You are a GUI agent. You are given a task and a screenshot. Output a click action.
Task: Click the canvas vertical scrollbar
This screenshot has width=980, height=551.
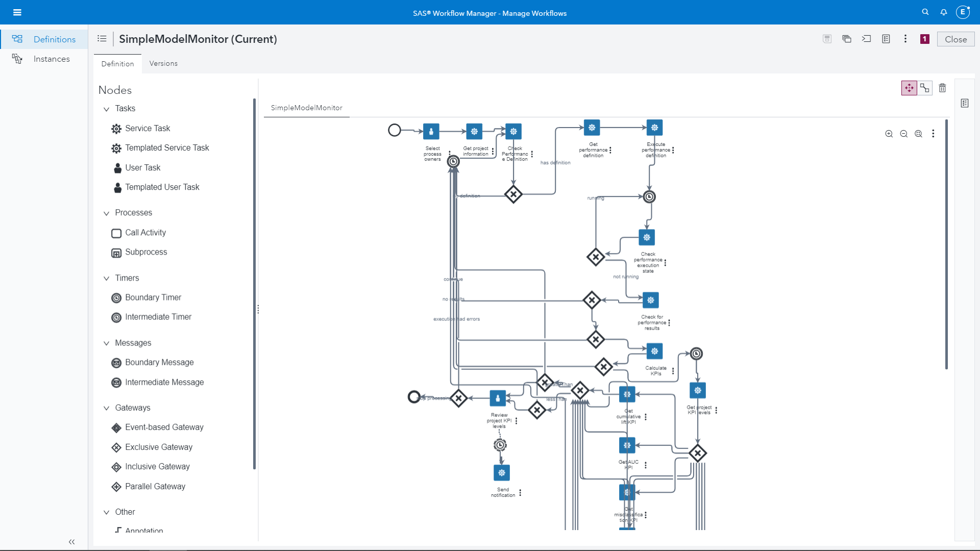946,245
